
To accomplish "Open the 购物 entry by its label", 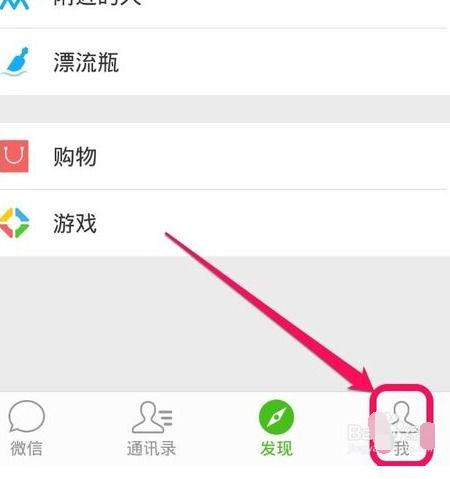I will 75,156.
